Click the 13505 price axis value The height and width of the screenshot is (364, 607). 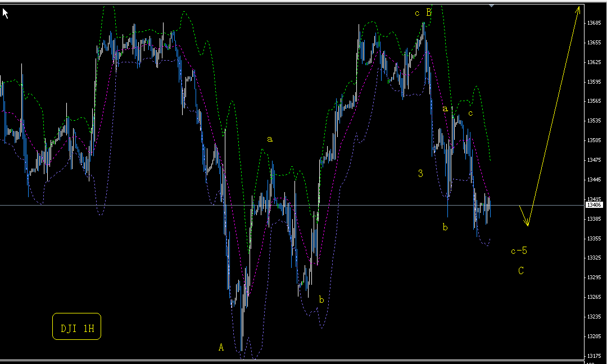point(594,140)
